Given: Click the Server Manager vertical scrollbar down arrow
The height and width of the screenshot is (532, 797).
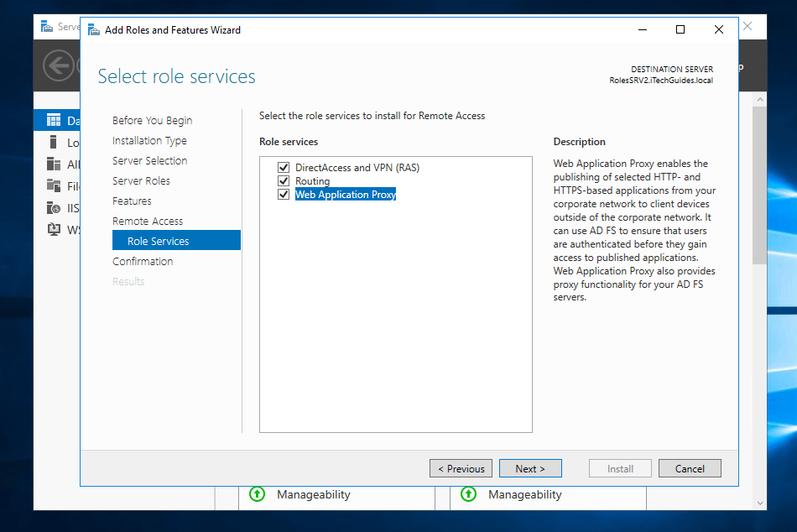Looking at the screenshot, I should pos(758,503).
